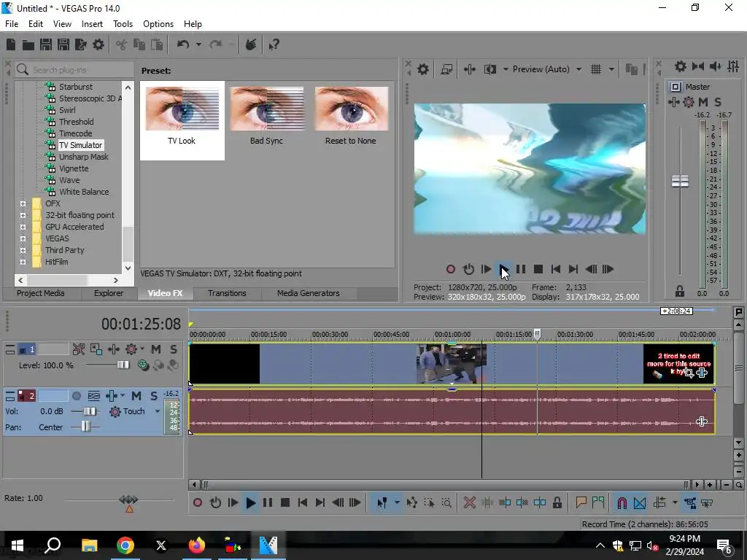The width and height of the screenshot is (747, 560).
Task: Toggle Split Screen View icon in preview
Action: click(490, 69)
